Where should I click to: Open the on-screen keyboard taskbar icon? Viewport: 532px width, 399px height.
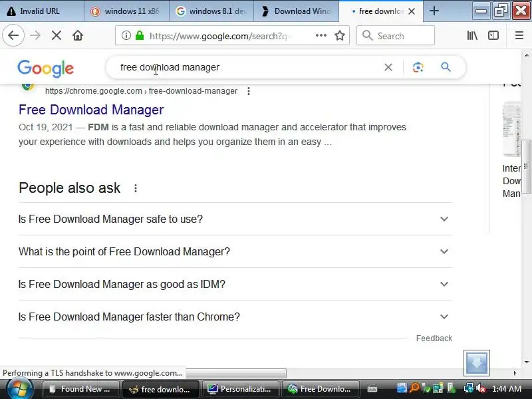(372, 389)
